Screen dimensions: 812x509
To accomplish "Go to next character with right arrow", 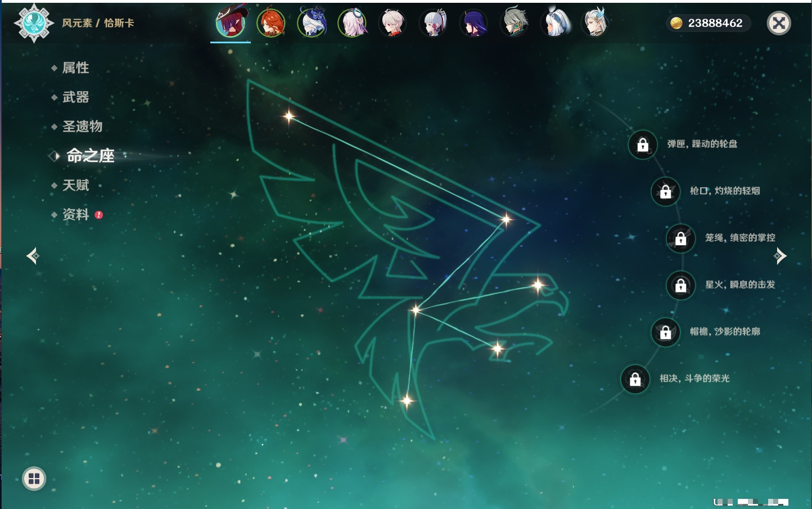I will [x=780, y=256].
